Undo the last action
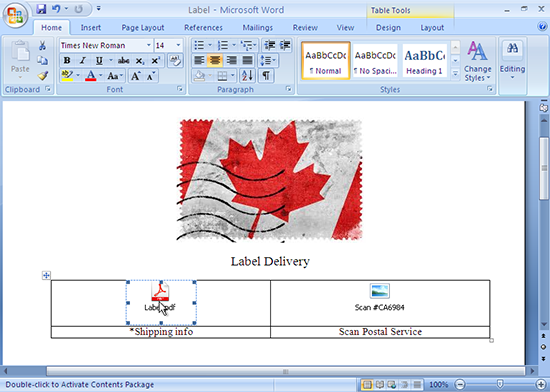 coord(56,9)
